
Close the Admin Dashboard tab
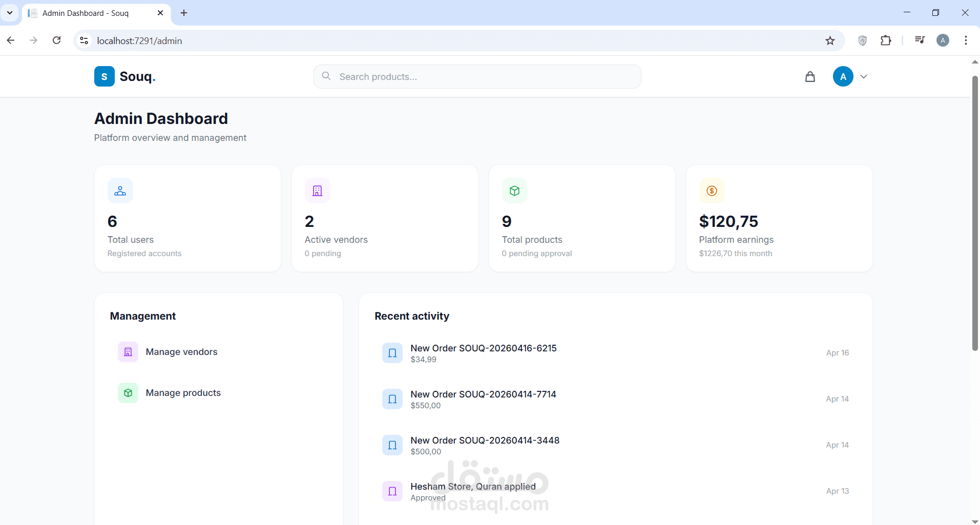tap(160, 13)
